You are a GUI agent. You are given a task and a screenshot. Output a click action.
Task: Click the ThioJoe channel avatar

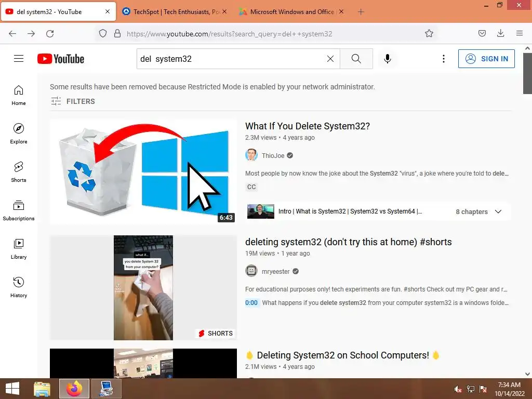(x=251, y=155)
